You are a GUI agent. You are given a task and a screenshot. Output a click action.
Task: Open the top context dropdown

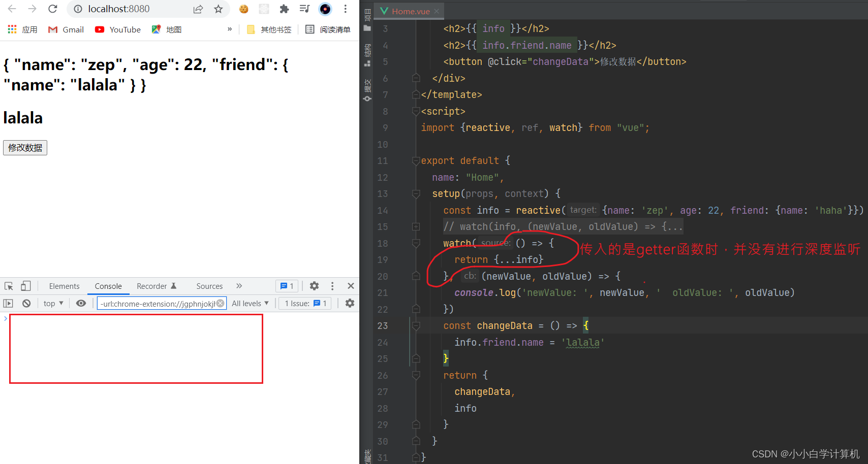(53, 303)
